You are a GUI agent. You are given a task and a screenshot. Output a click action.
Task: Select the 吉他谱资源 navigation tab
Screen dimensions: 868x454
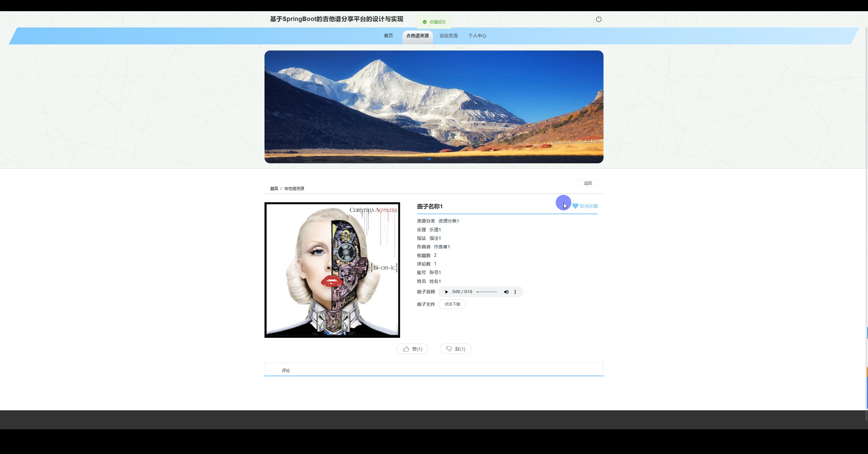417,36
